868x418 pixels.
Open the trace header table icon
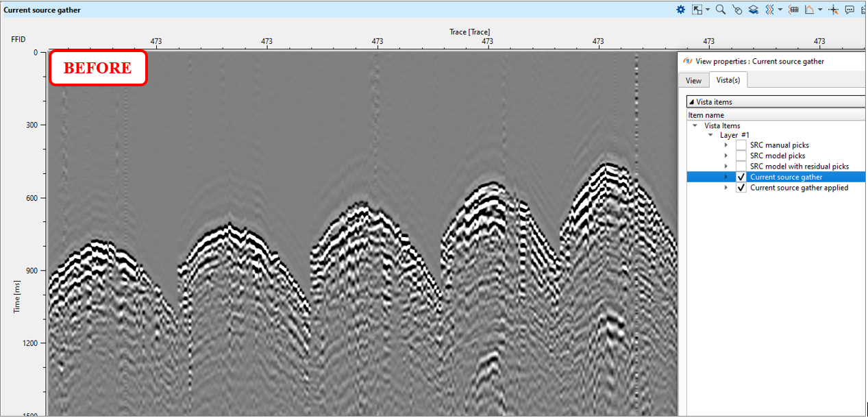[x=794, y=10]
